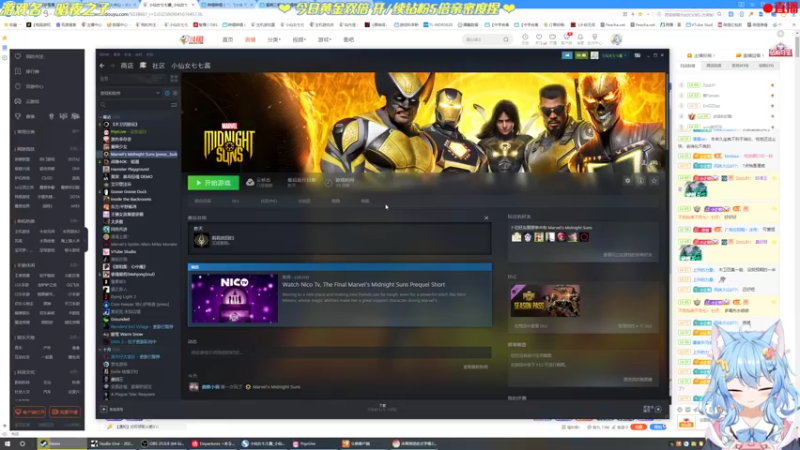
Task: Open Studio One in the taskbar
Action: [112, 444]
